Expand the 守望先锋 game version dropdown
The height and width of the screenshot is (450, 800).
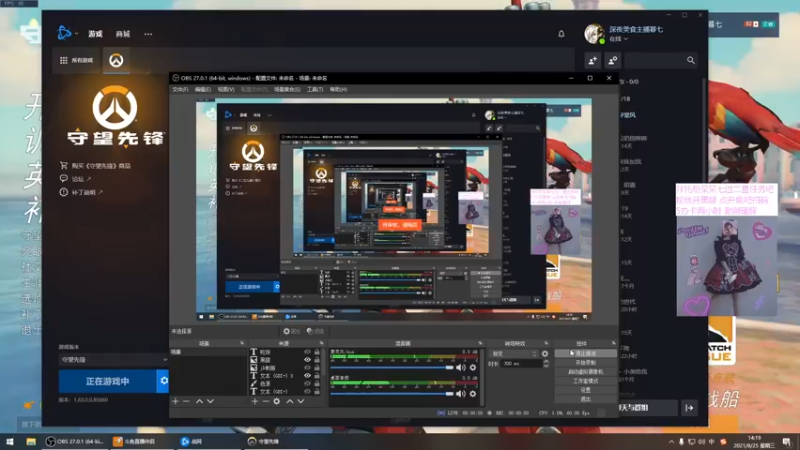[x=113, y=359]
